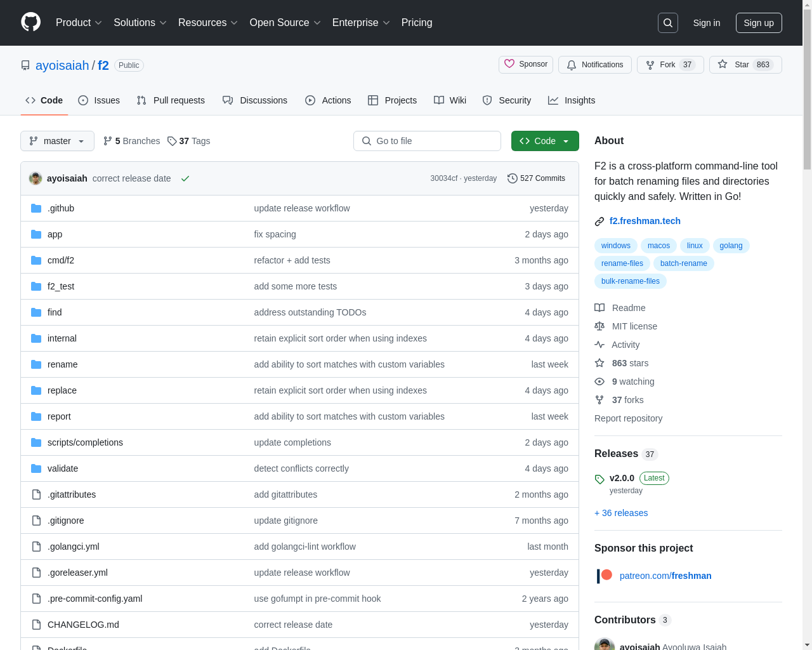Click the stars icon next to 863 stars

tap(599, 363)
